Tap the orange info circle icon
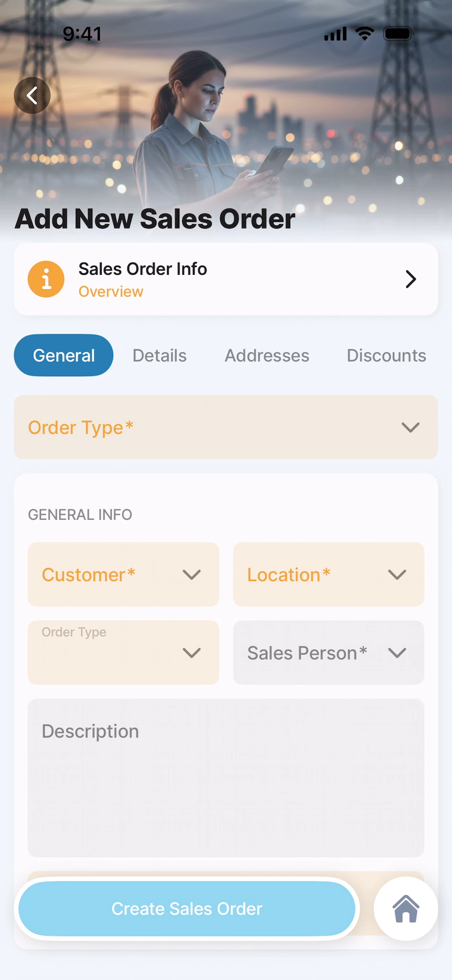This screenshot has width=452, height=980. point(46,279)
